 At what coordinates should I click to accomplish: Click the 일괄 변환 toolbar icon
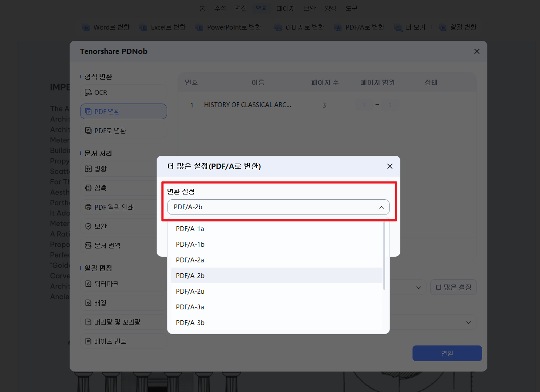tap(443, 27)
